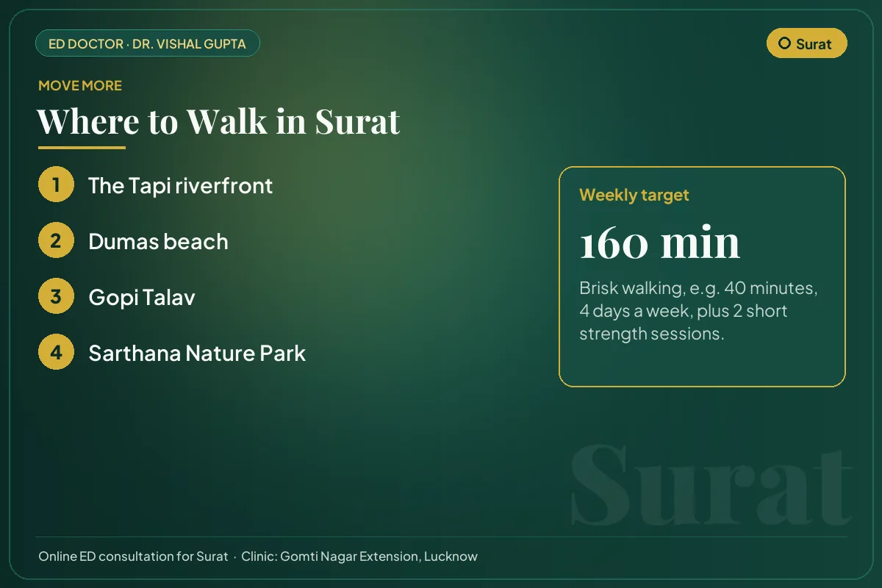Click the number 1 circle badge
This screenshot has height=588, width=882.
[56, 184]
